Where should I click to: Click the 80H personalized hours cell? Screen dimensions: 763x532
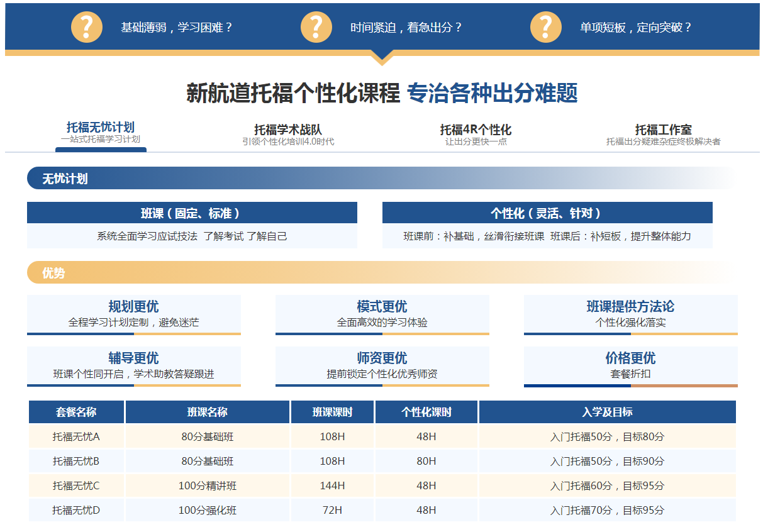pos(426,461)
